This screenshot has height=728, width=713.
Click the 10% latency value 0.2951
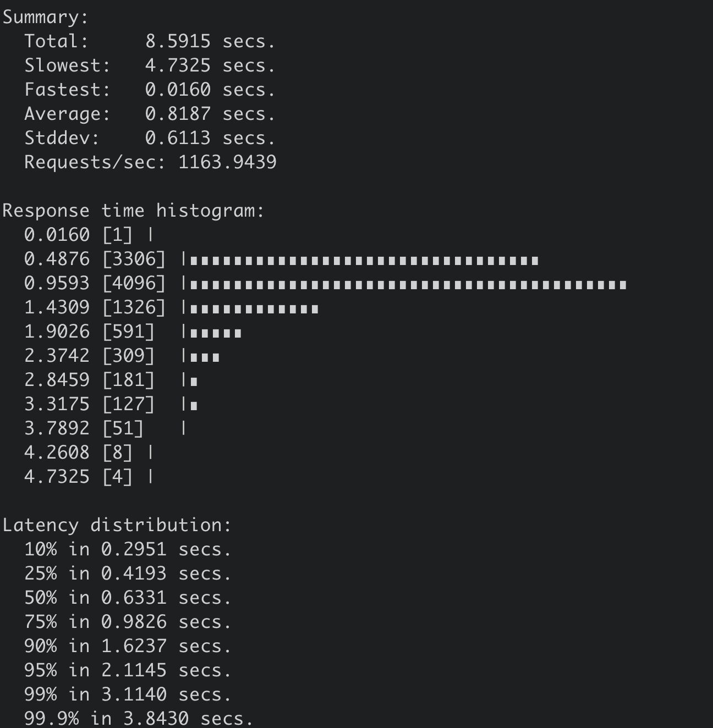pos(134,549)
